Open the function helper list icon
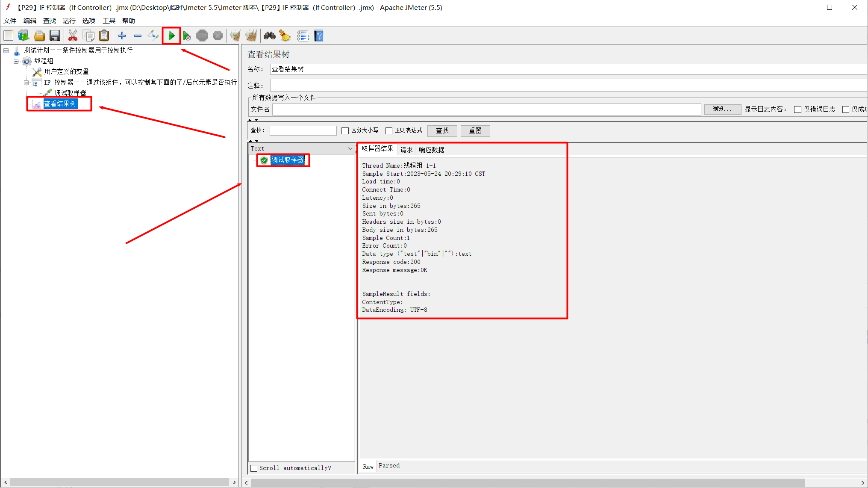 pyautogui.click(x=303, y=36)
